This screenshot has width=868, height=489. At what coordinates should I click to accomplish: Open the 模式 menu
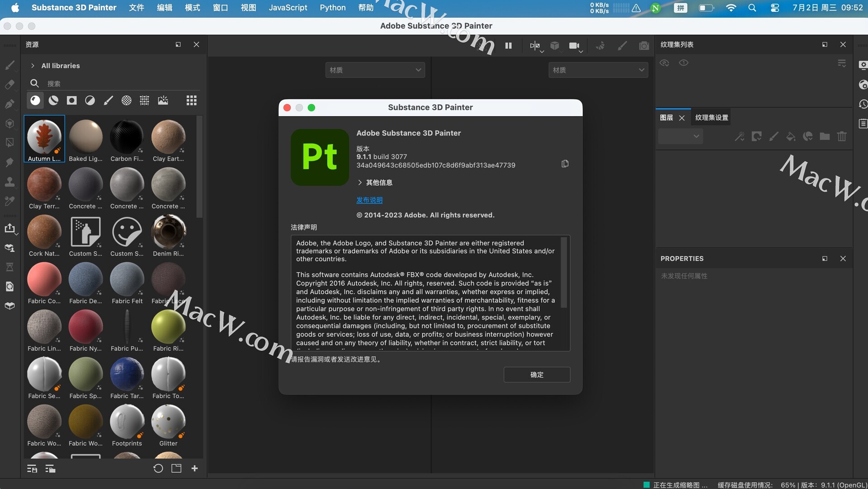pyautogui.click(x=192, y=8)
